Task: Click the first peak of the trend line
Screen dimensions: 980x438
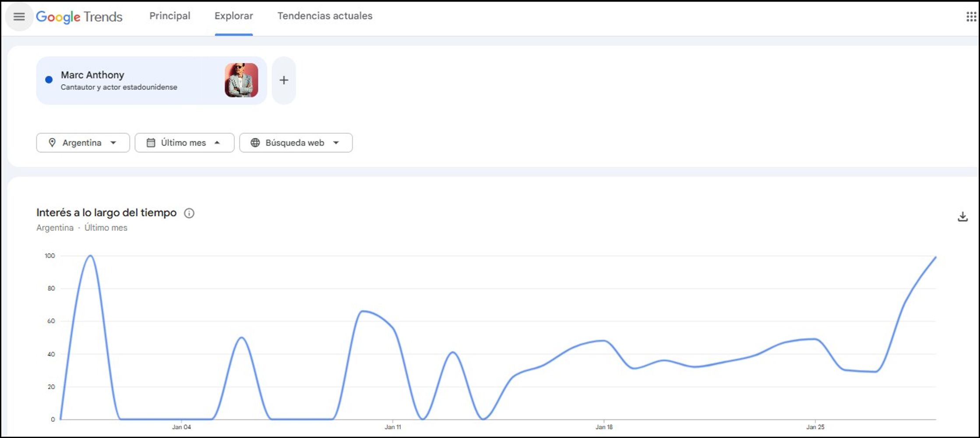Action: pos(90,256)
